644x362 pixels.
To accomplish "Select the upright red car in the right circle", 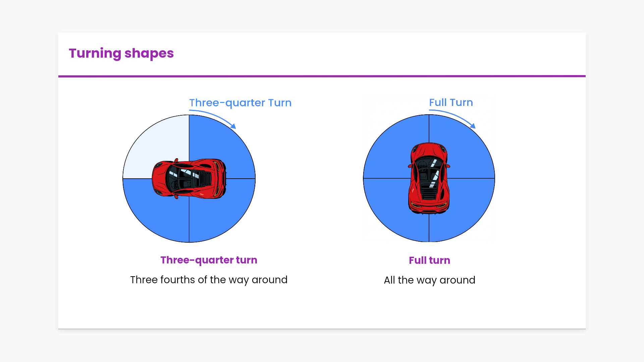I will tap(429, 178).
